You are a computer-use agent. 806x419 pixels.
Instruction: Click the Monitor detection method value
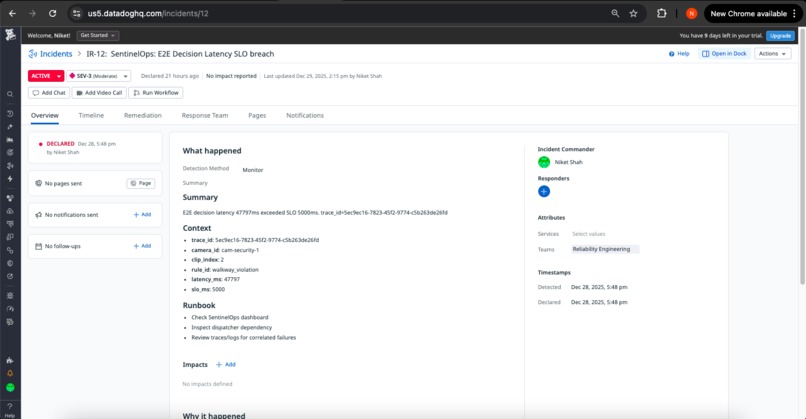[252, 170]
